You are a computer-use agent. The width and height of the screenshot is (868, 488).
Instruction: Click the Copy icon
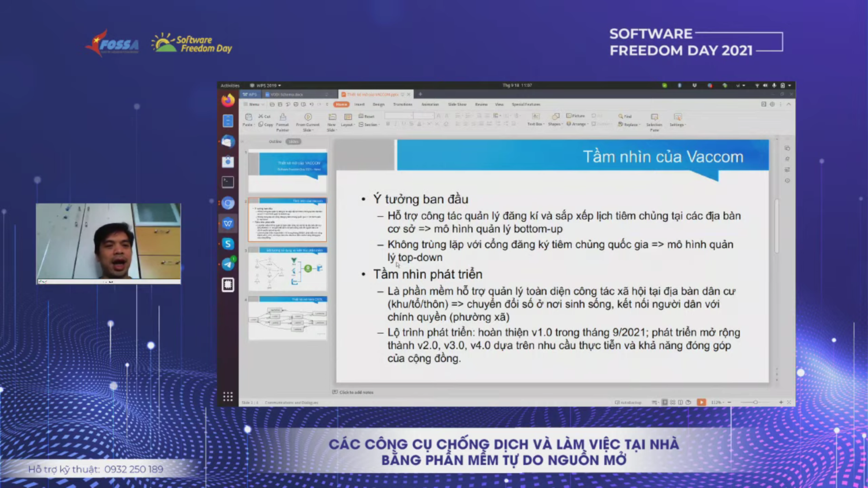click(x=266, y=124)
